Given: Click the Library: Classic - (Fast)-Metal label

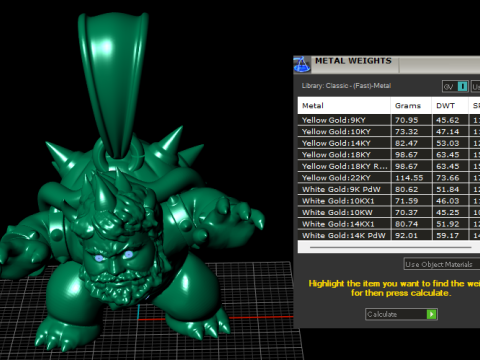Looking at the screenshot, I should 346,86.
